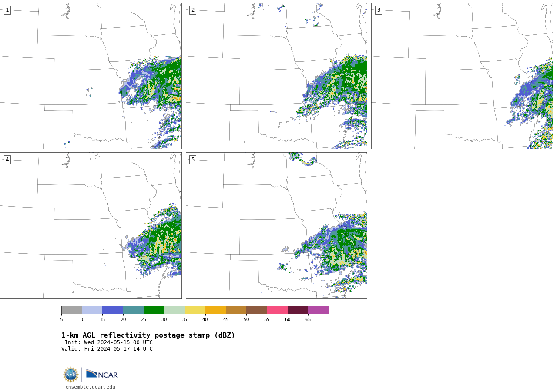Click the panel number 4 label box
557x392 pixels.
pos(7,160)
